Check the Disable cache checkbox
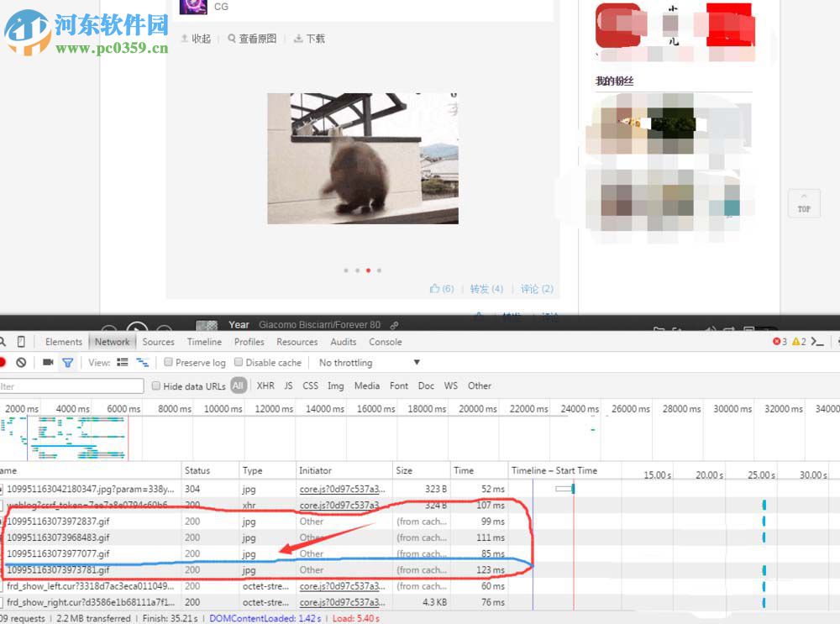The height and width of the screenshot is (624, 840). tap(239, 362)
